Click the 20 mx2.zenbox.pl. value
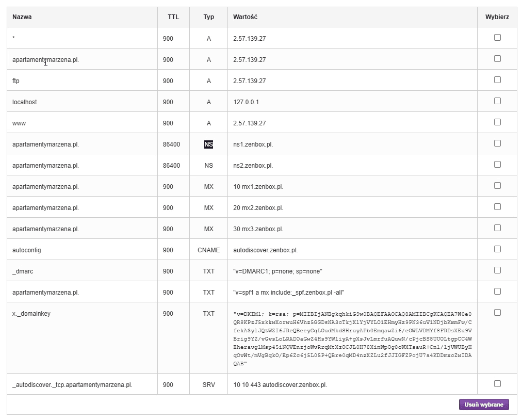The height and width of the screenshot is (420, 522). tap(258, 208)
